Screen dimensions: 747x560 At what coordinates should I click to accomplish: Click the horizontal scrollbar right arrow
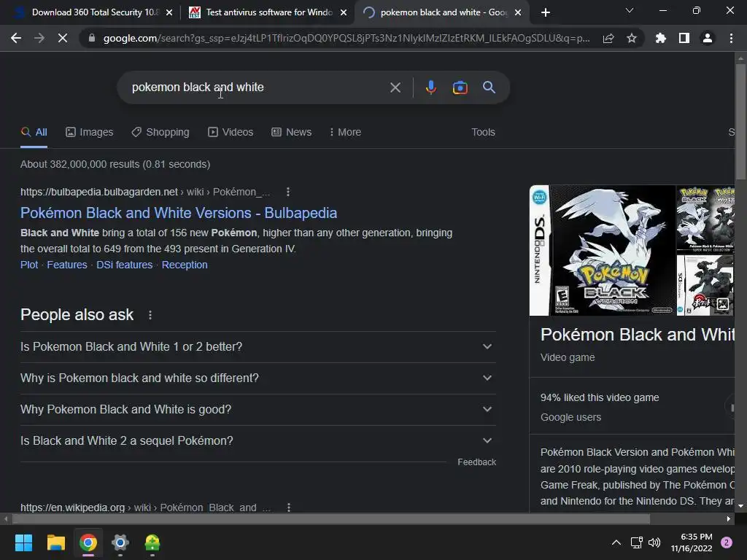tap(729, 518)
